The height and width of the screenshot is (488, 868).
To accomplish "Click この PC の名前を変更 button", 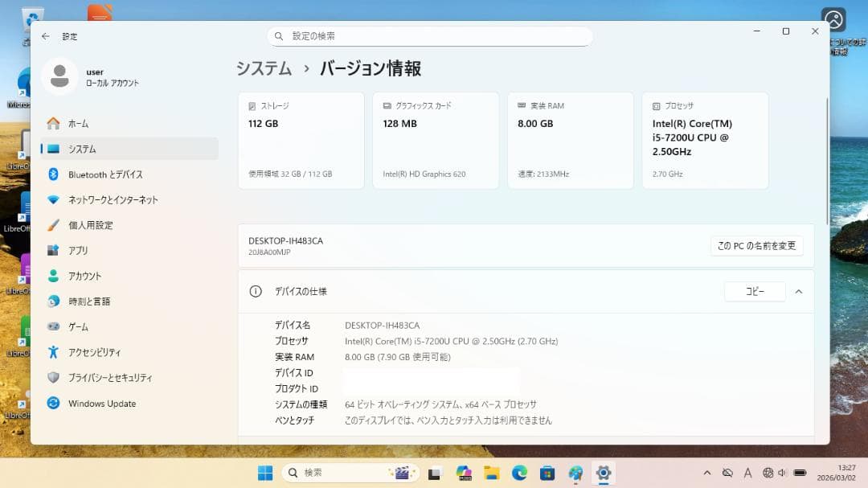I will pyautogui.click(x=757, y=246).
